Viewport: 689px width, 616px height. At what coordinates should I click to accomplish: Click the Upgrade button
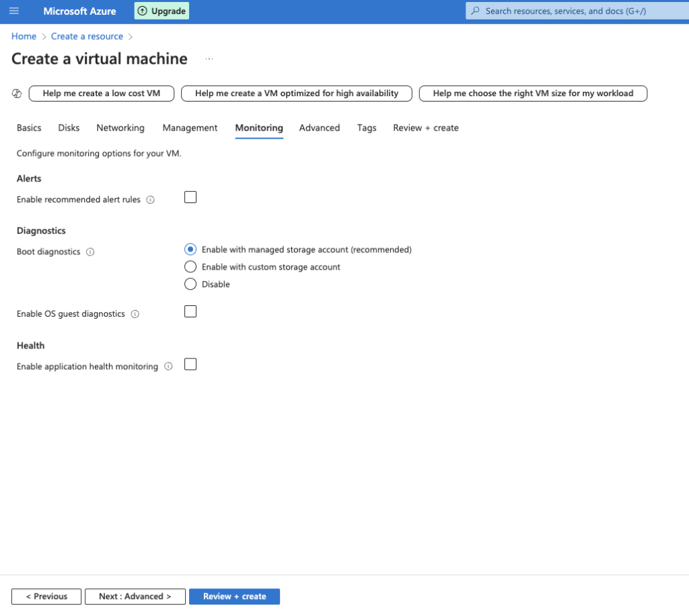[x=161, y=11]
